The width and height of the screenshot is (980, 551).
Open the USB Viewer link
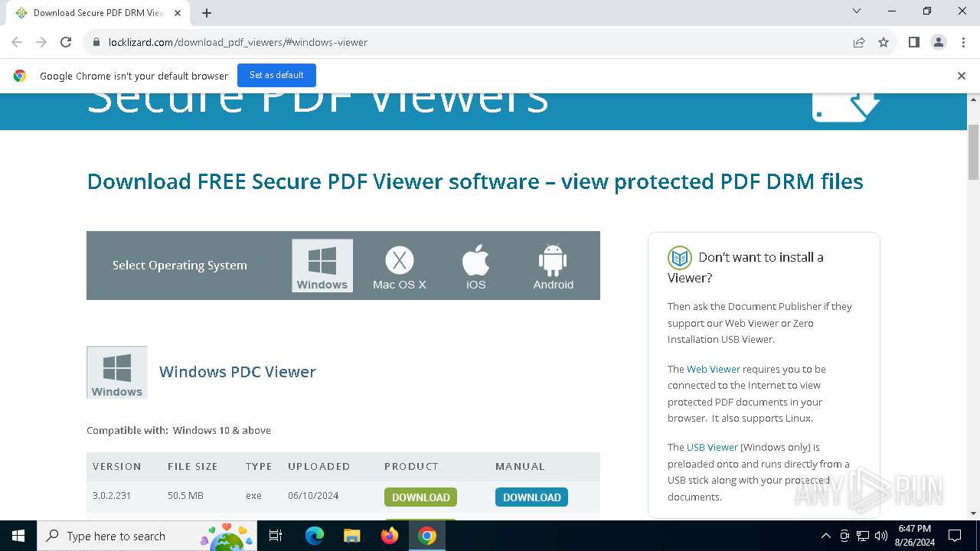[712, 447]
